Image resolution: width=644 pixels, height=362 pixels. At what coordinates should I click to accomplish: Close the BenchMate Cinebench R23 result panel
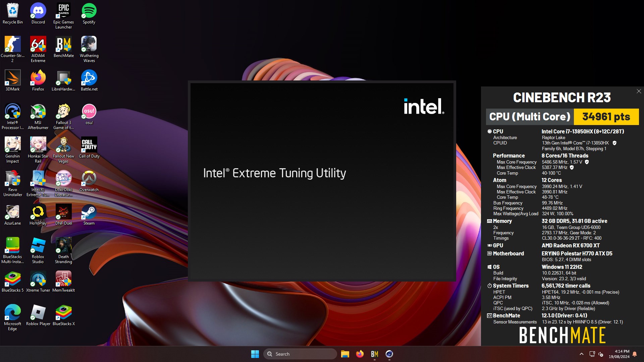pyautogui.click(x=639, y=91)
